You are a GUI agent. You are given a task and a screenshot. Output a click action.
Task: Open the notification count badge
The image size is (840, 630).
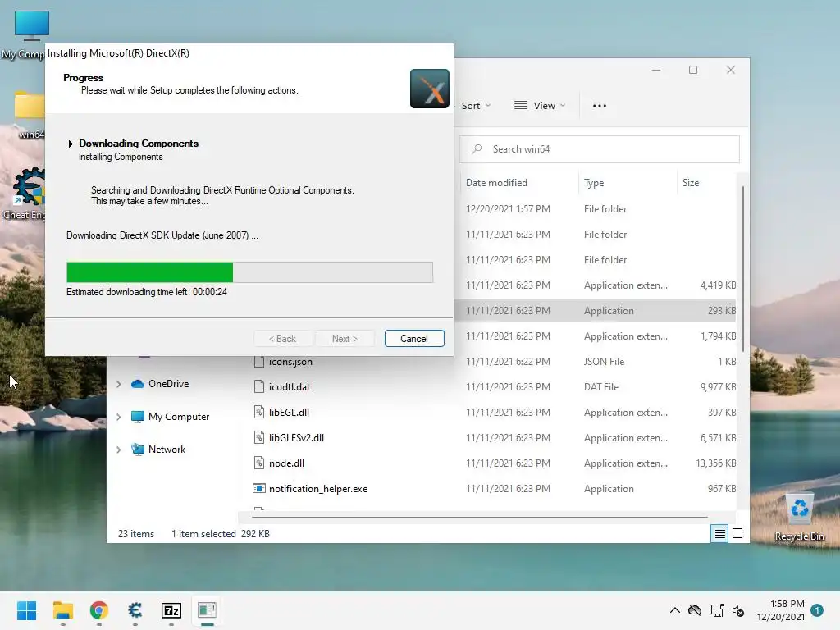click(x=817, y=610)
